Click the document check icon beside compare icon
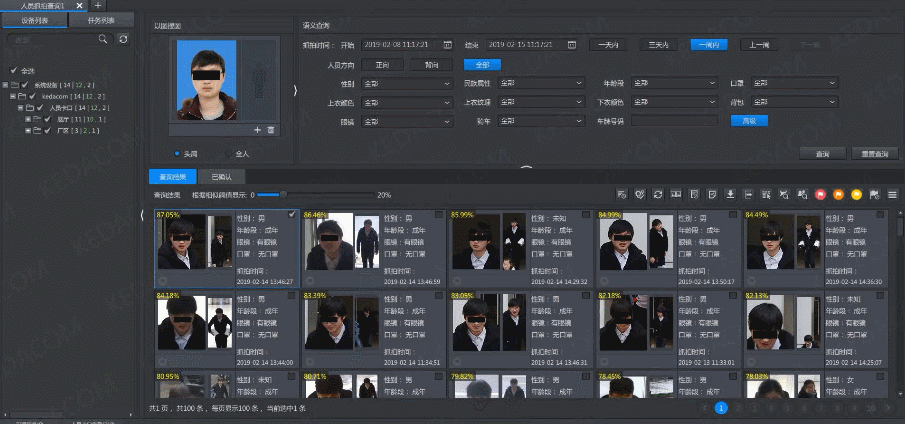Image resolution: width=905 pixels, height=424 pixels. click(694, 195)
